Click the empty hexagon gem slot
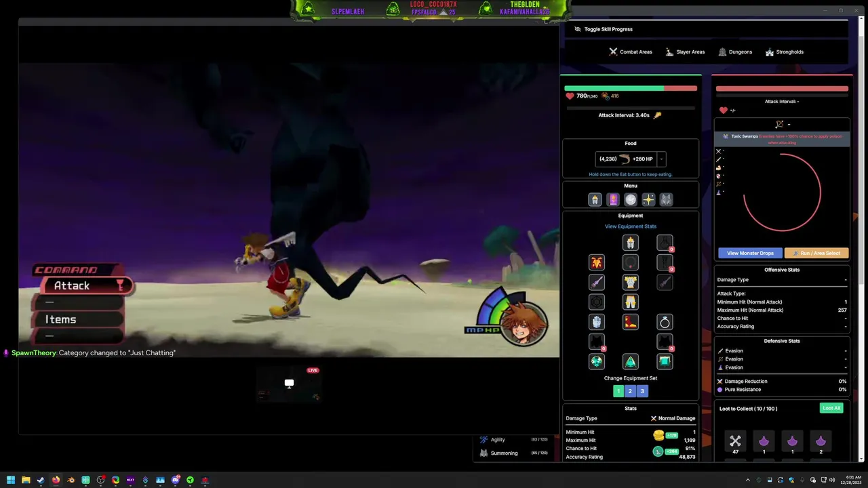 597,302
